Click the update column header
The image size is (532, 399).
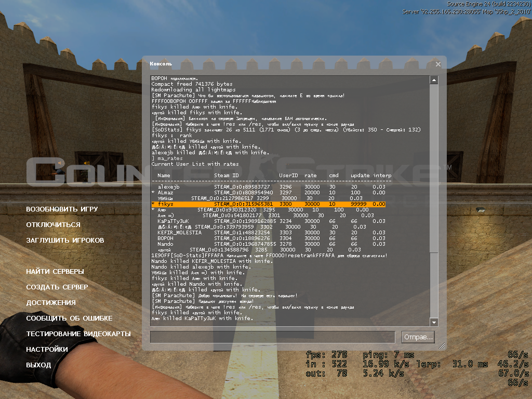(360, 176)
